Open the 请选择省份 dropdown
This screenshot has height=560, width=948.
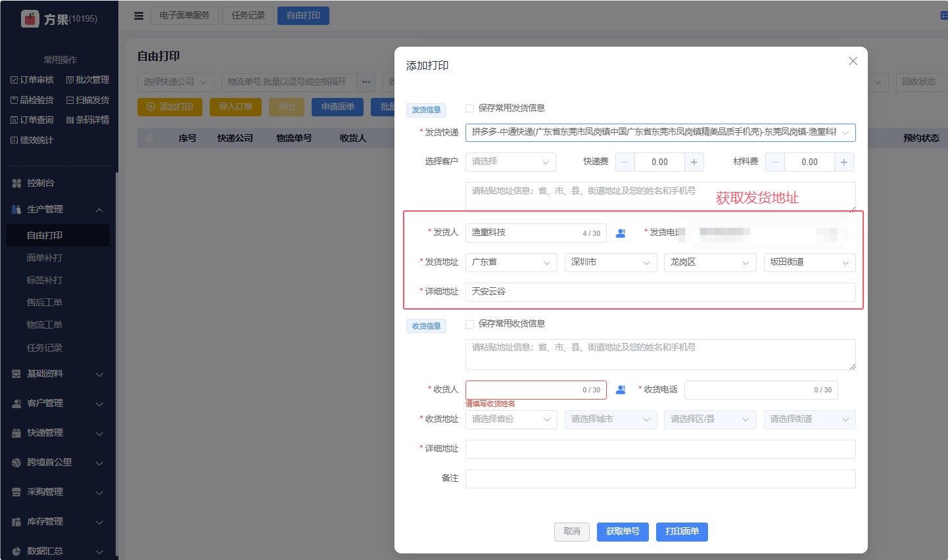pos(511,419)
